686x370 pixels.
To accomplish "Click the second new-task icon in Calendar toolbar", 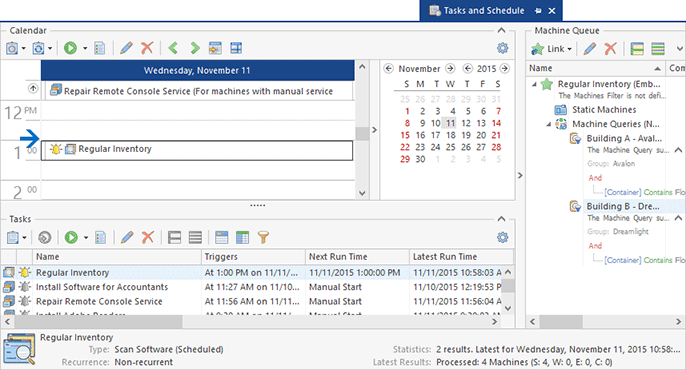I will [x=38, y=48].
